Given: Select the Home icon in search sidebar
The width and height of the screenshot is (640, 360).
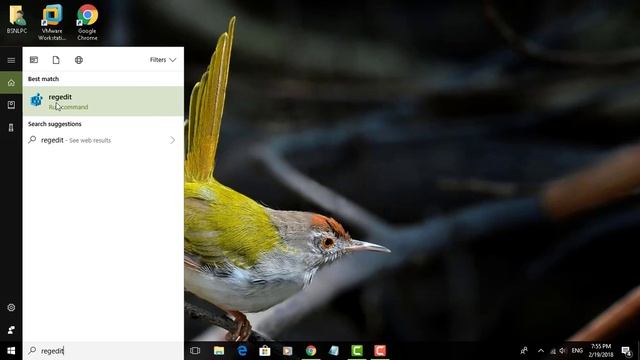Looking at the screenshot, I should [11, 83].
